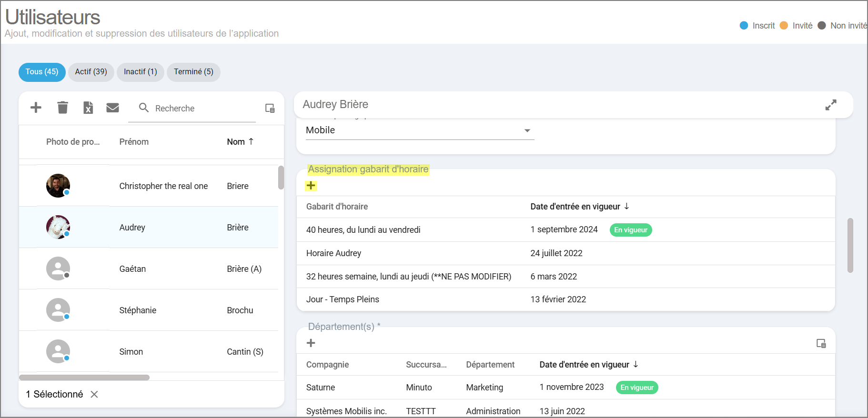Screen dimensions: 868x418
Task: Open the Horaire Audrey schedule row
Action: (x=333, y=253)
